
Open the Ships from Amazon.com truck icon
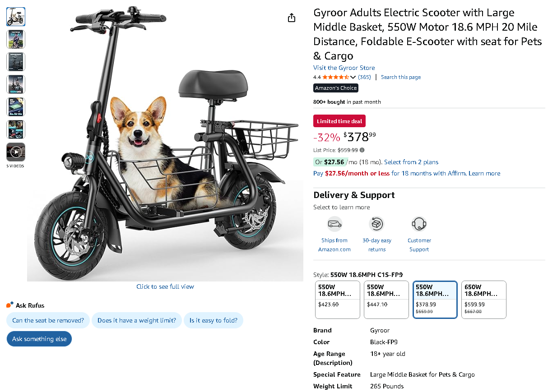tap(334, 224)
